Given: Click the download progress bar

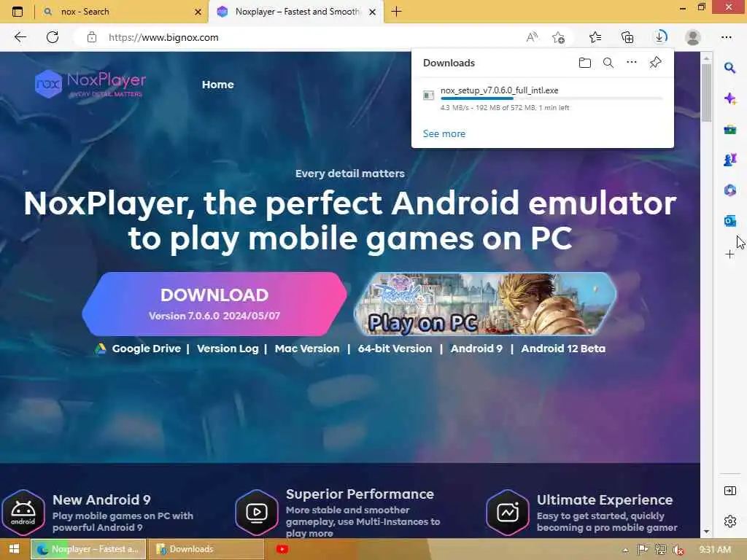Looking at the screenshot, I should tap(551, 98).
